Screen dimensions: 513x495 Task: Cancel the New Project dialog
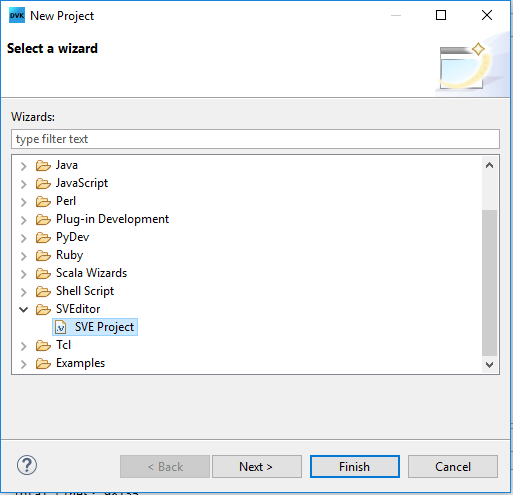point(453,467)
